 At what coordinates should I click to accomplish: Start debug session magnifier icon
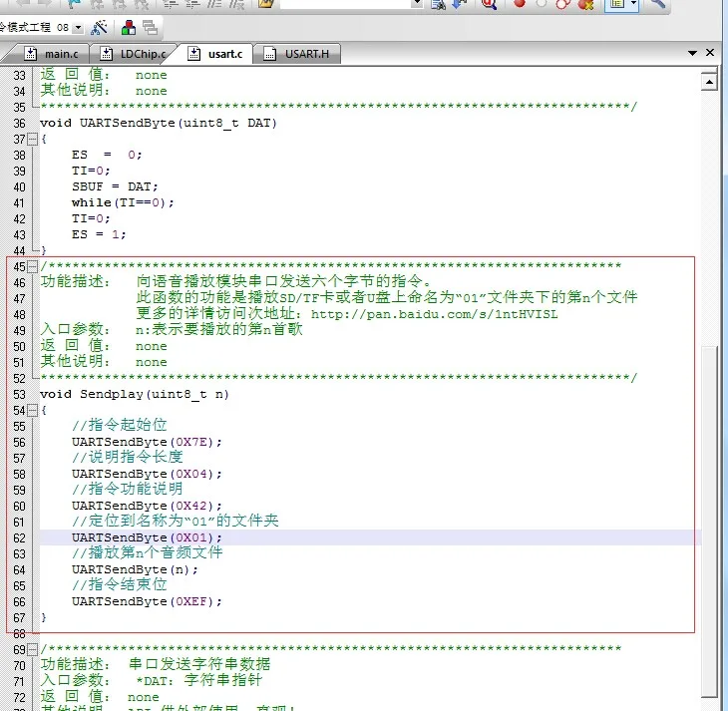click(489, 5)
